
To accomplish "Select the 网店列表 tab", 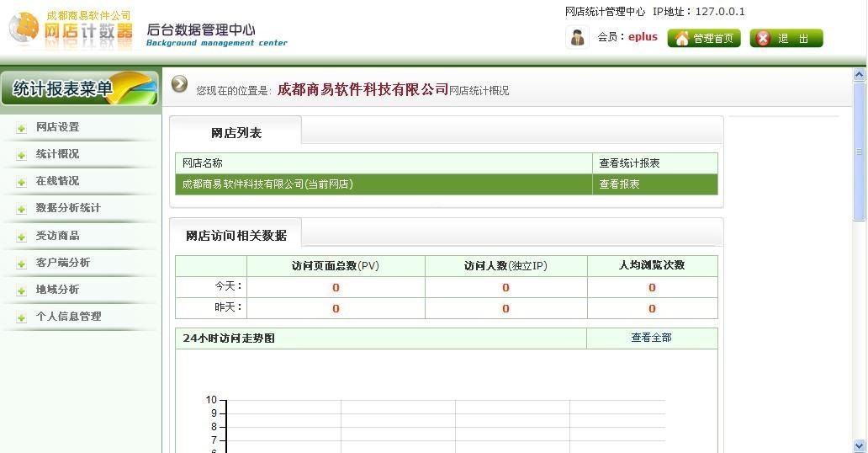I will click(x=236, y=132).
